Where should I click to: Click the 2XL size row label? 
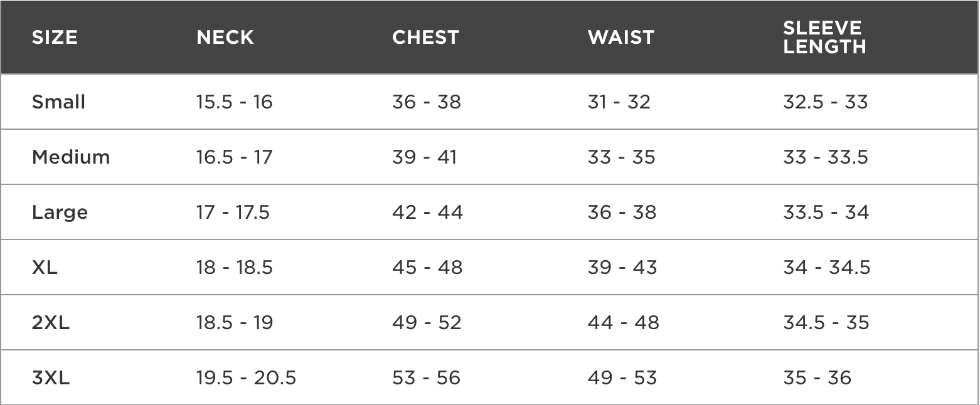51,322
